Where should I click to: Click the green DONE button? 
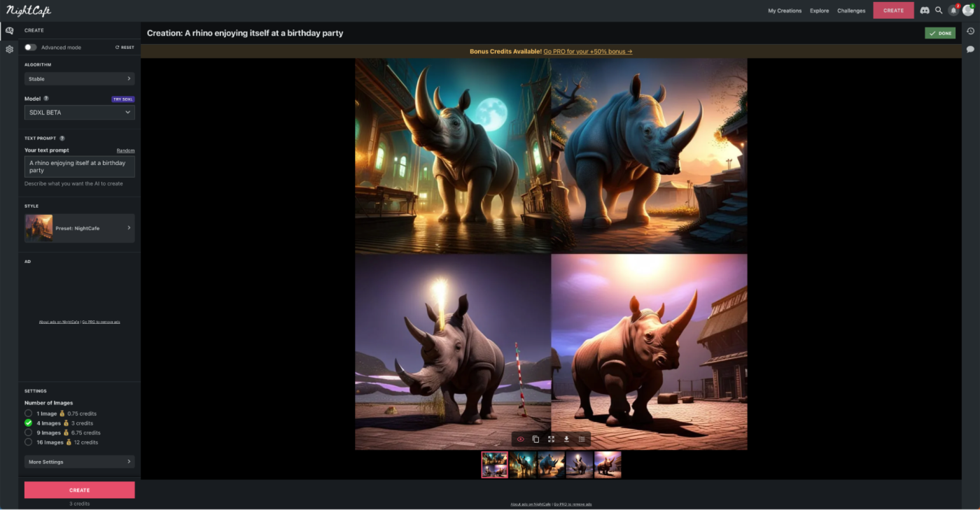pos(940,33)
